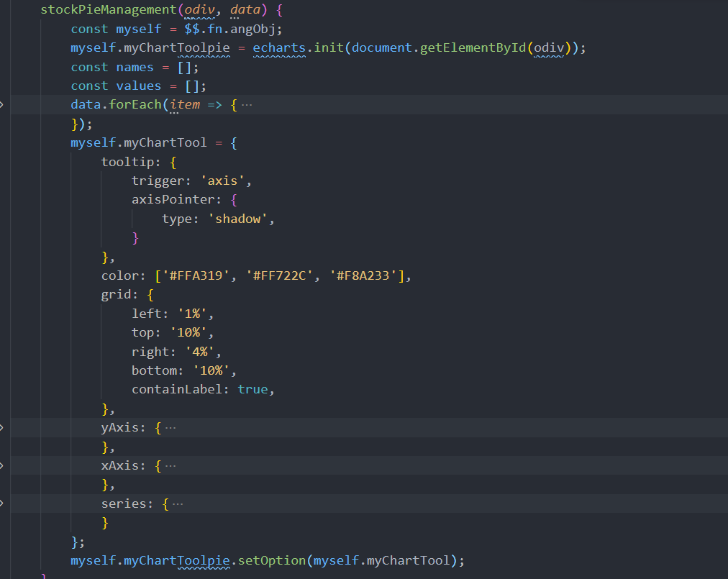The width and height of the screenshot is (728, 579).
Task: Click ellipsis after data.forEach(item => {
Action: (x=247, y=105)
